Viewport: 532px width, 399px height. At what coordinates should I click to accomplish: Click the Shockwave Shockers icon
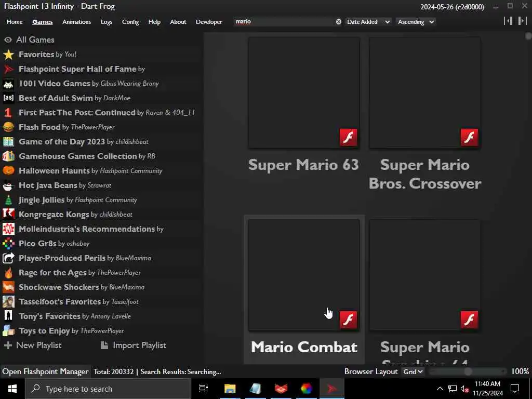(8, 287)
